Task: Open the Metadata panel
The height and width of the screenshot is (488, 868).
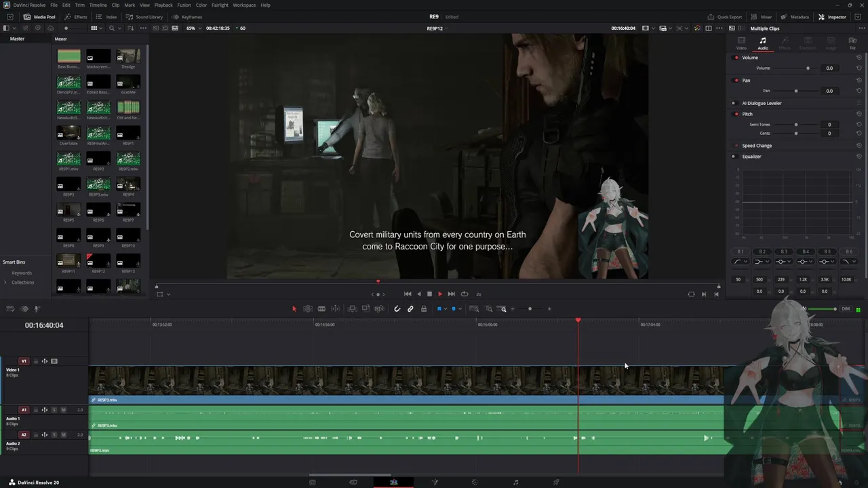Action: point(795,17)
